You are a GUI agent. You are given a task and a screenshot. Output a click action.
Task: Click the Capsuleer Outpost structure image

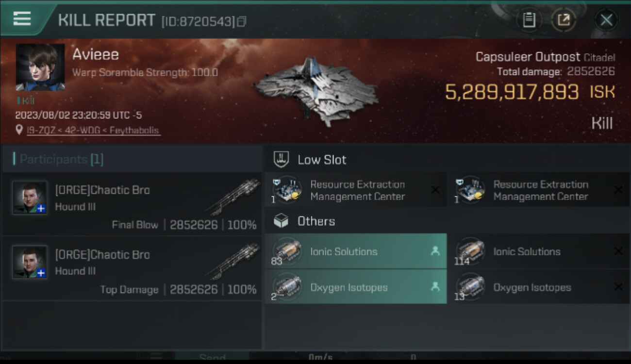pyautogui.click(x=315, y=90)
